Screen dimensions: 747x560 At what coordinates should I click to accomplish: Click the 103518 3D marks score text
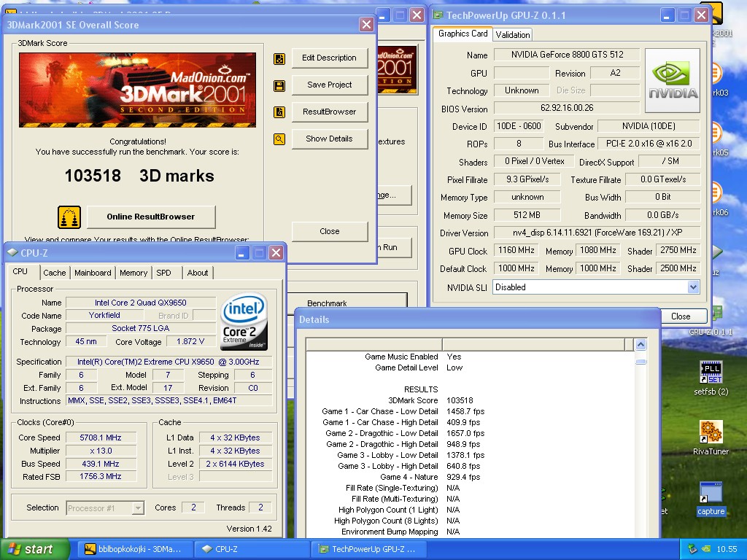point(139,176)
